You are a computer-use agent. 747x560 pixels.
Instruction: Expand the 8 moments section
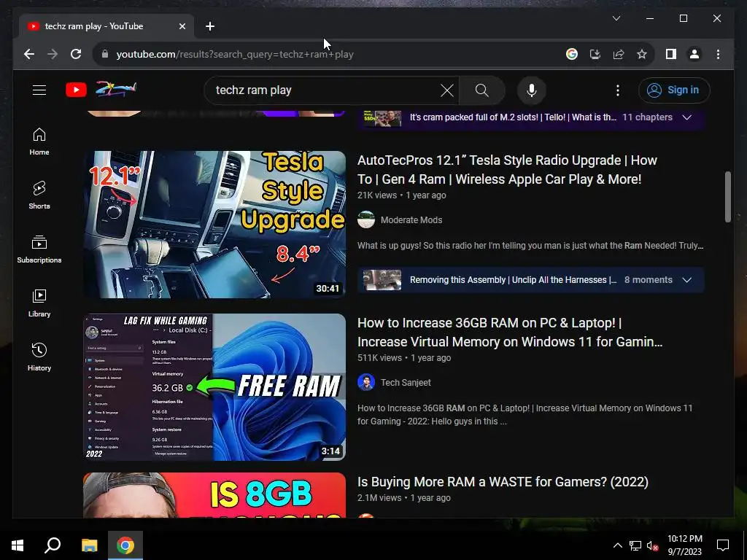coord(686,280)
